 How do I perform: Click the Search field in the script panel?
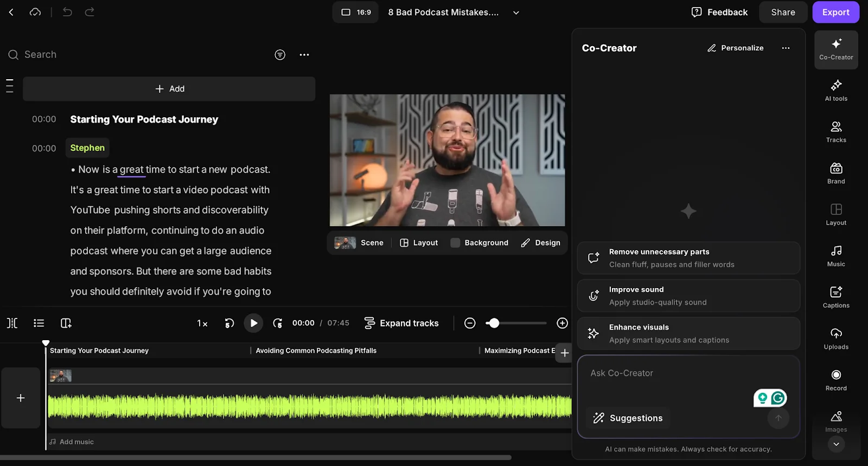point(136,54)
